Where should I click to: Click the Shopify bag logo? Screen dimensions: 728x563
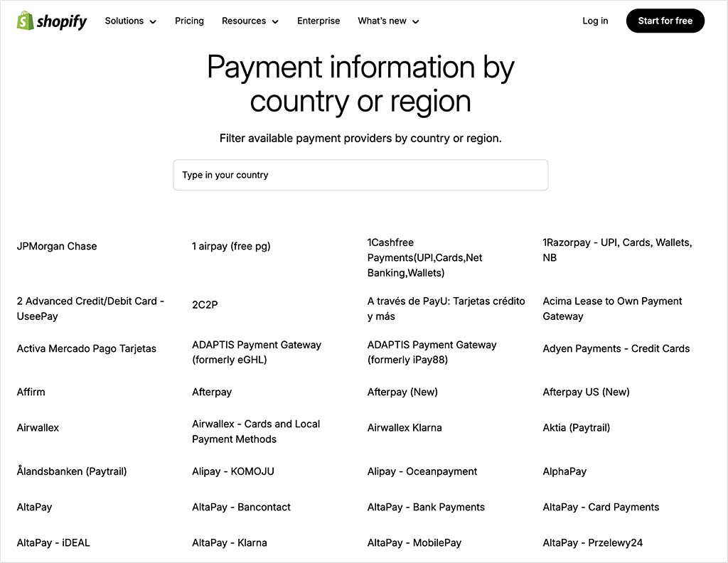point(24,21)
